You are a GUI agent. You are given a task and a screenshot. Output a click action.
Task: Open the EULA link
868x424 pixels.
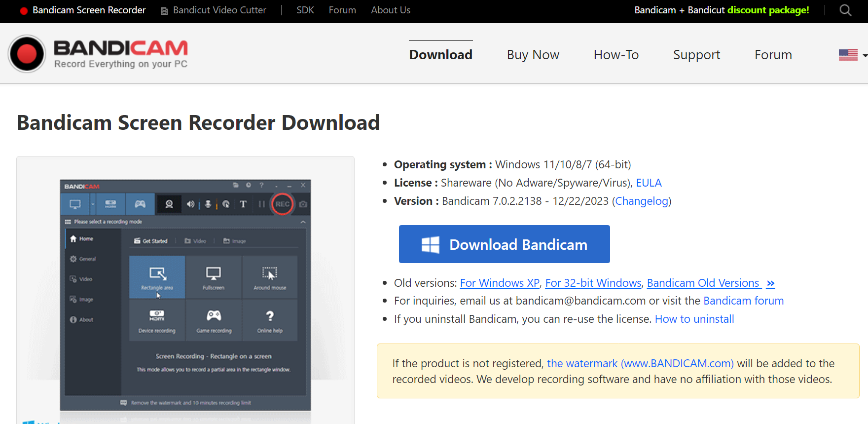tap(649, 183)
